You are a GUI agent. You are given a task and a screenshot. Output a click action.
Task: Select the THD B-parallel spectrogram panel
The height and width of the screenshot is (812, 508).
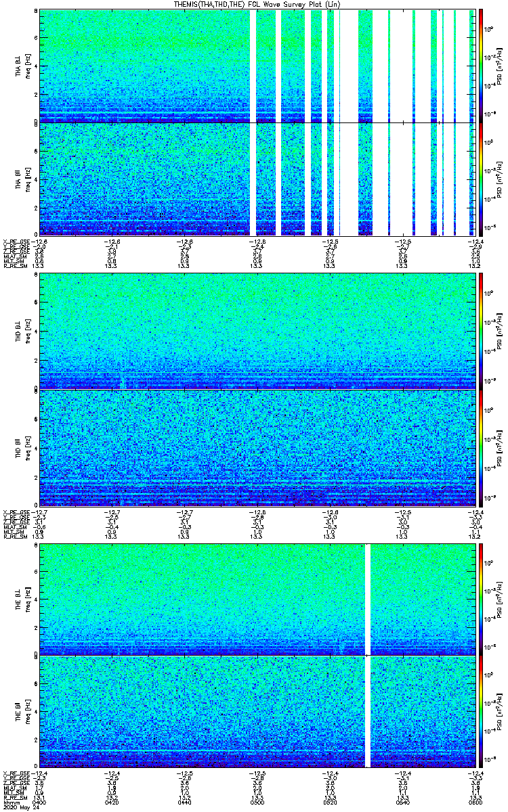[x=257, y=447]
